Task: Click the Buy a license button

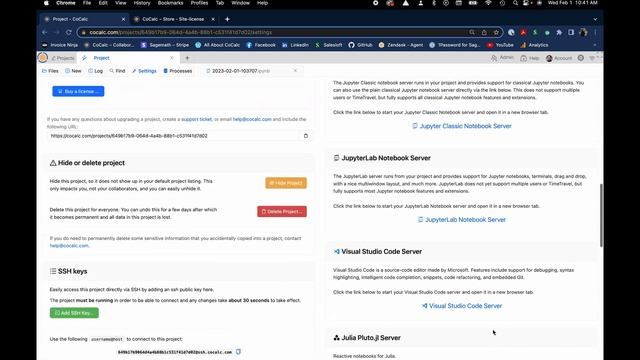Action: [x=78, y=91]
